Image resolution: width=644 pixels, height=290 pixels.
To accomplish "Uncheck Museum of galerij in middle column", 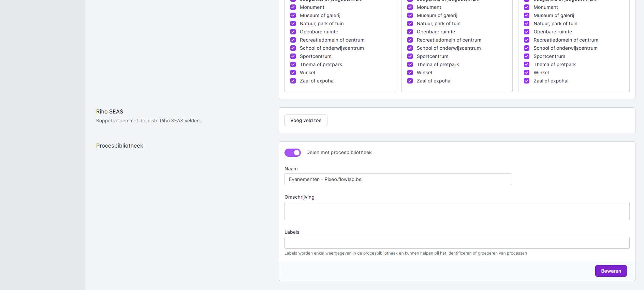I will pos(410,15).
